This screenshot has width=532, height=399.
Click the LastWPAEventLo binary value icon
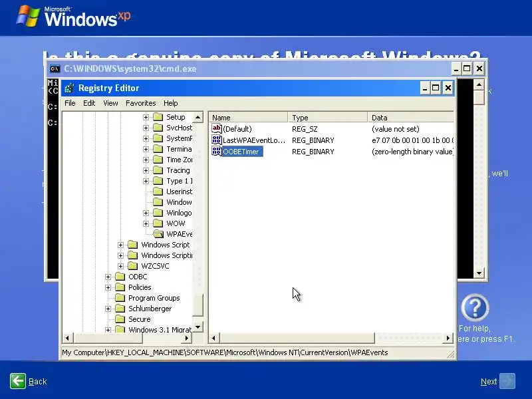(217, 140)
